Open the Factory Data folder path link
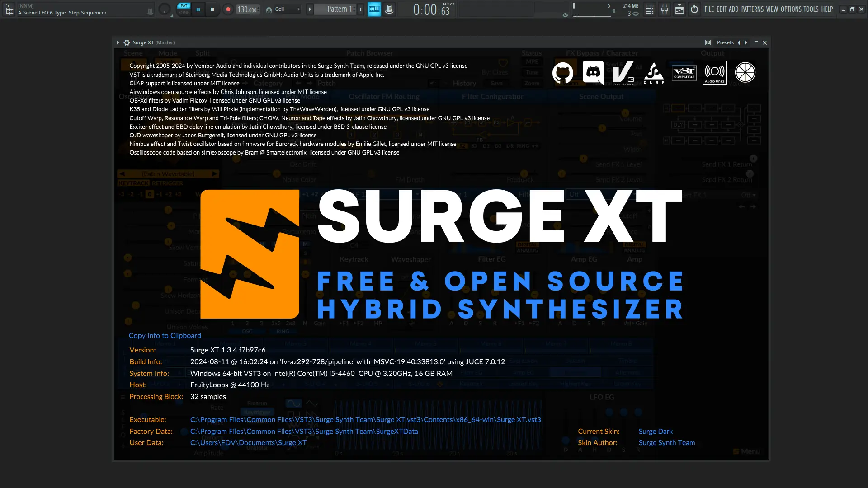The height and width of the screenshot is (488, 868). [x=304, y=431]
